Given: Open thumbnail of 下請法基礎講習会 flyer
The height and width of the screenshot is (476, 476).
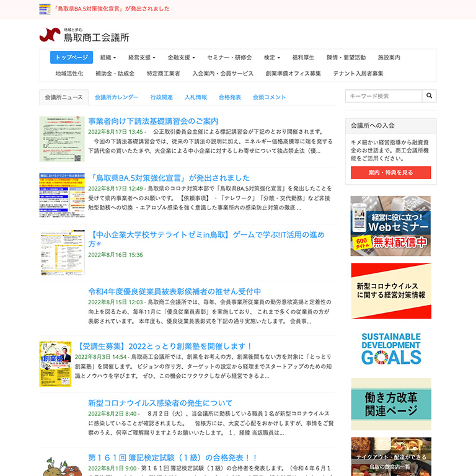Looking at the screenshot, I should pos(62,139).
